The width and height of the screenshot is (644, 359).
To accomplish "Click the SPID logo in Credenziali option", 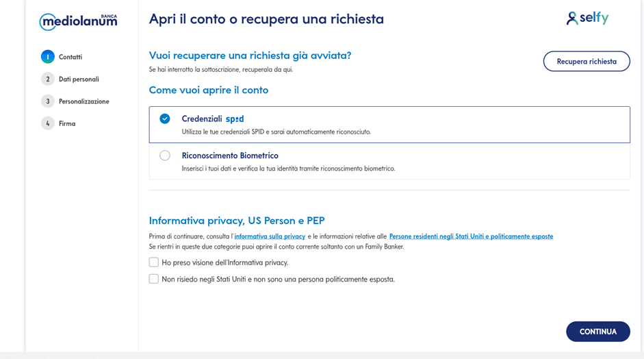I will pyautogui.click(x=235, y=119).
